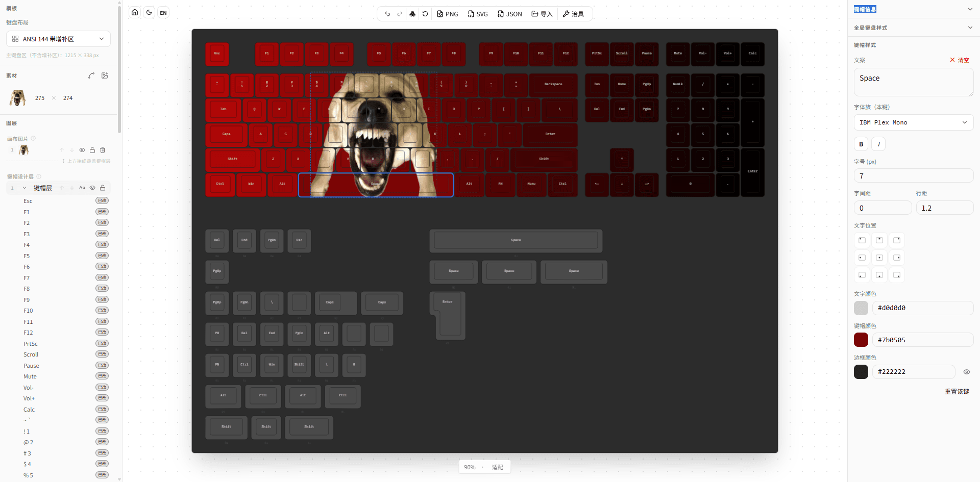Hide the canvas image layer

tap(82, 150)
